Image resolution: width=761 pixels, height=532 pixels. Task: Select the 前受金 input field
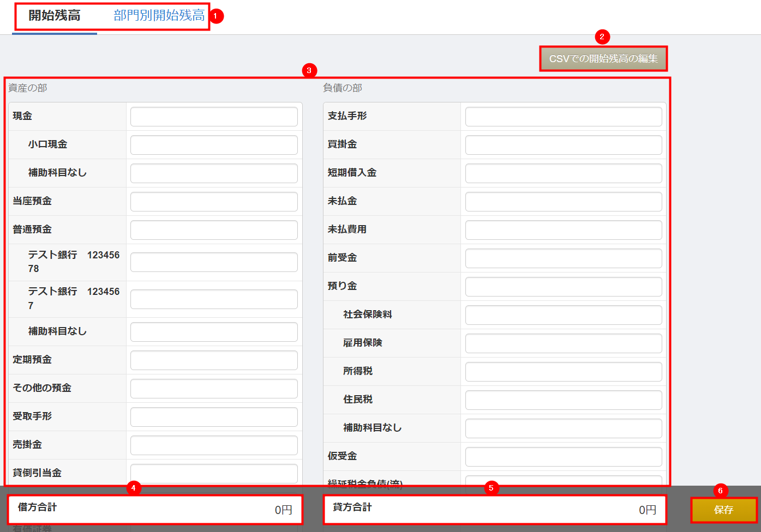click(x=564, y=258)
